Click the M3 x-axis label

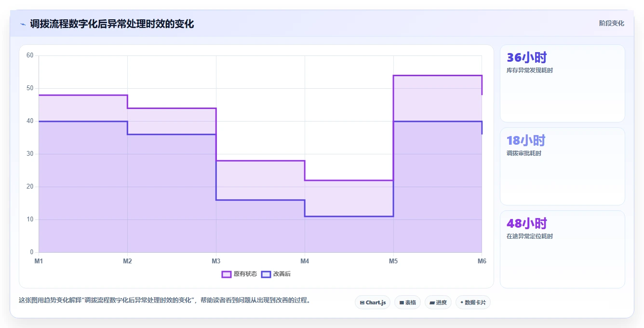[216, 261]
